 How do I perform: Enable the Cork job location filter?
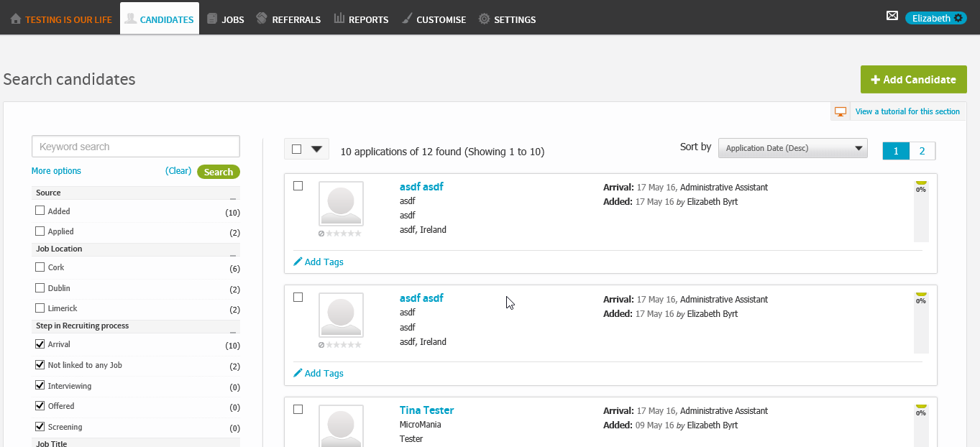[x=40, y=267]
